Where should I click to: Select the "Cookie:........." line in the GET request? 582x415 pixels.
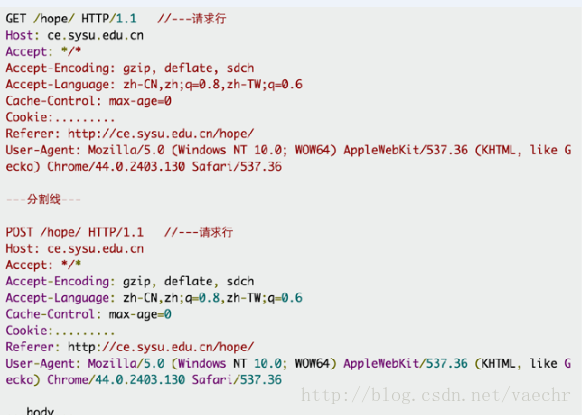(60, 117)
